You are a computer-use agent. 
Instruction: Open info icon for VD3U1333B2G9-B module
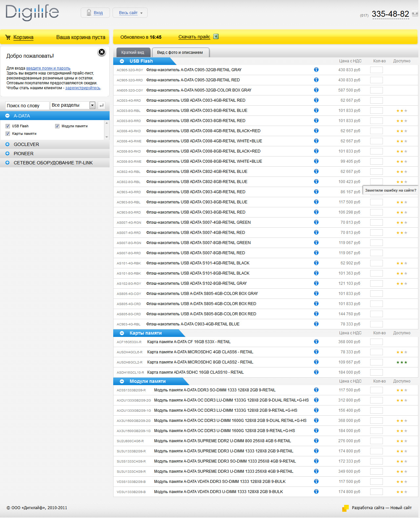pos(316,491)
